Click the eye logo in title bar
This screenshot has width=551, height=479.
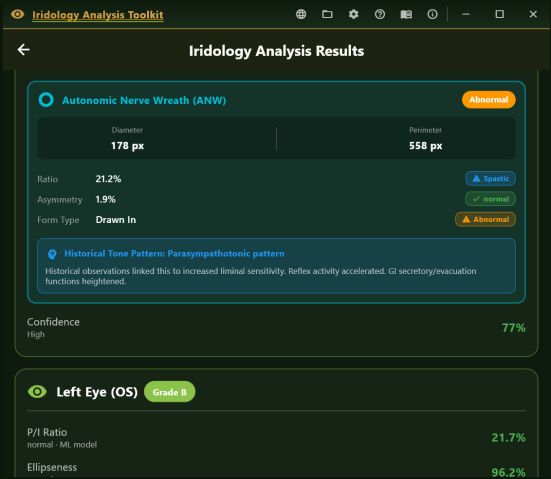(x=17, y=14)
